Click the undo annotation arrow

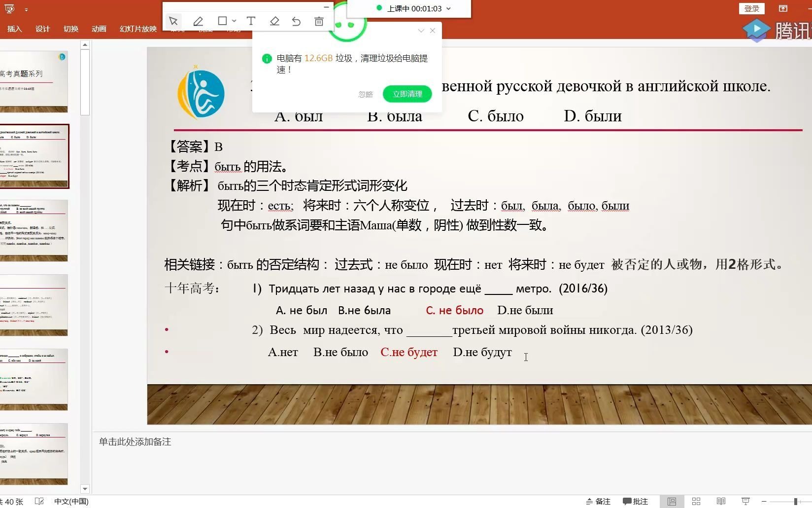pyautogui.click(x=296, y=21)
